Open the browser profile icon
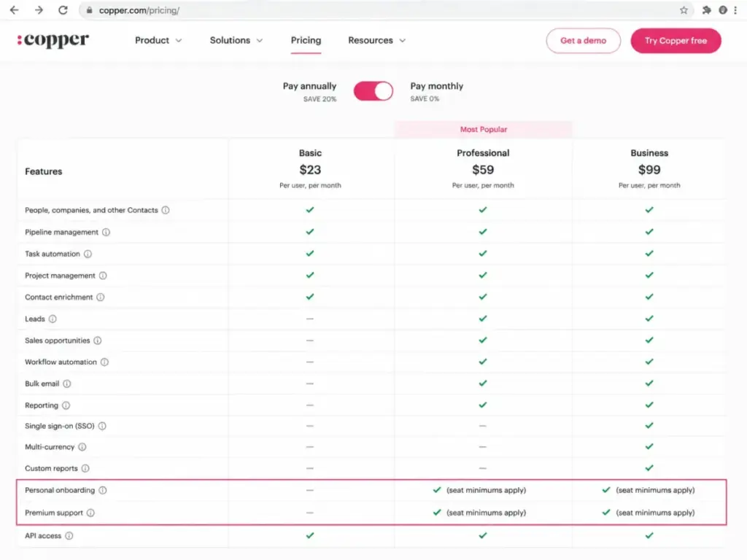747x560 pixels. tap(723, 10)
